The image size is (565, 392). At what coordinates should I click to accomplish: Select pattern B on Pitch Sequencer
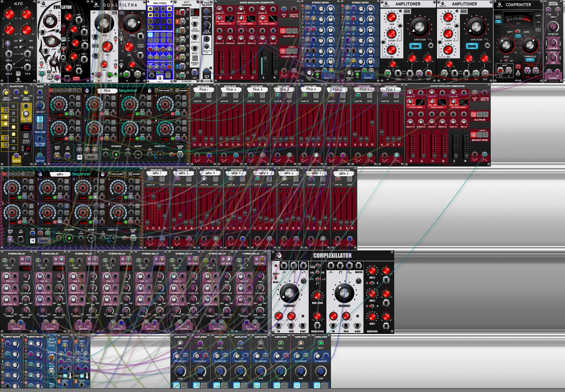click(x=55, y=90)
